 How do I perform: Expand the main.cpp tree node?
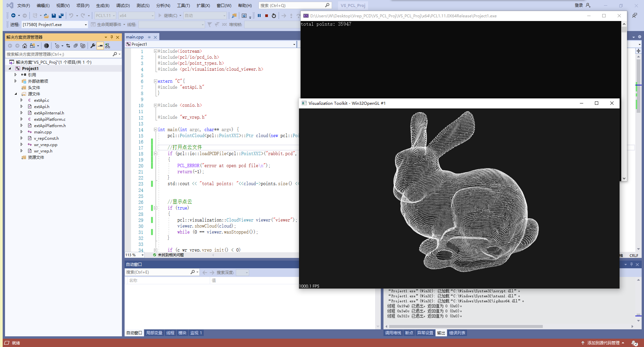(21, 132)
